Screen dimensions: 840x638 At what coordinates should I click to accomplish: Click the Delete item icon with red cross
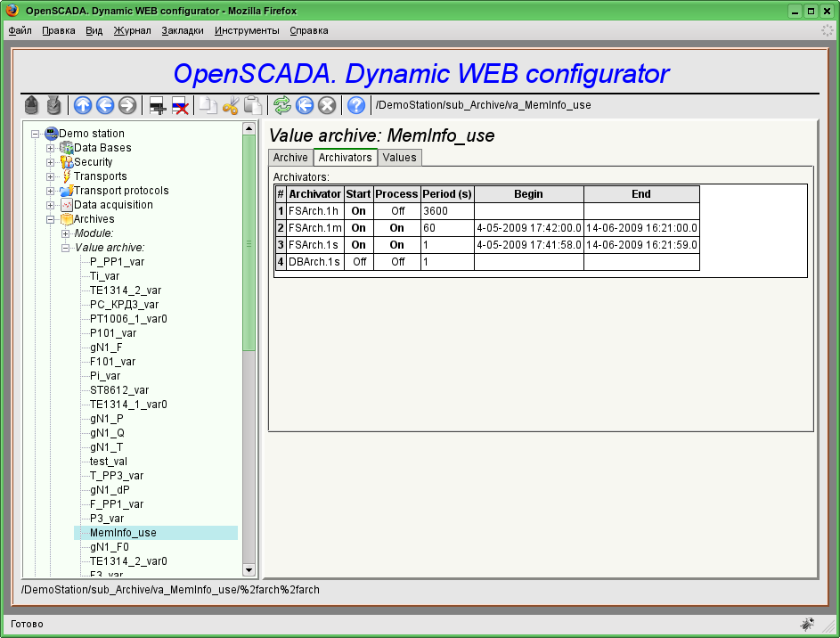[179, 105]
